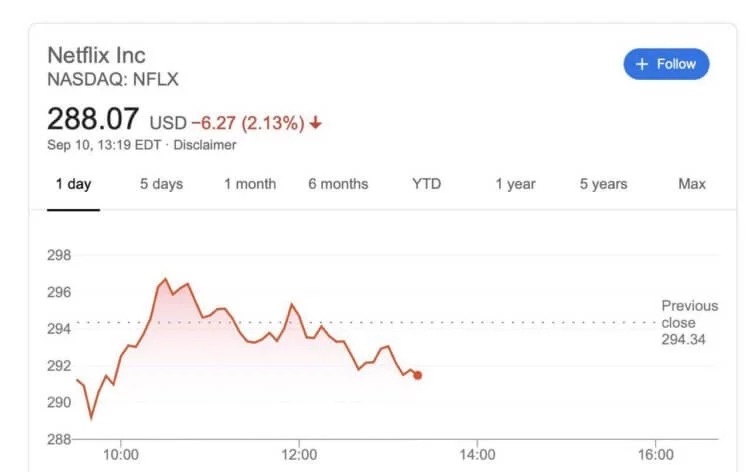Select the YTD tab
The height and width of the screenshot is (472, 750).
(426, 184)
